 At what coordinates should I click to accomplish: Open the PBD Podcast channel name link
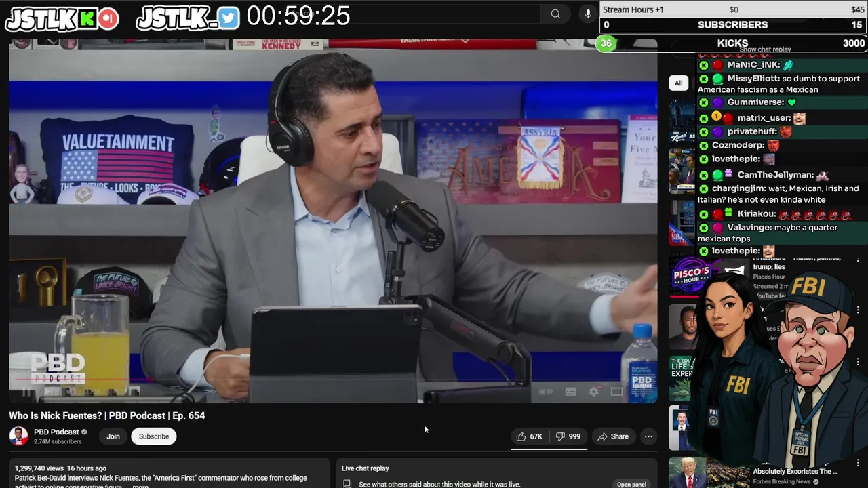(56, 432)
